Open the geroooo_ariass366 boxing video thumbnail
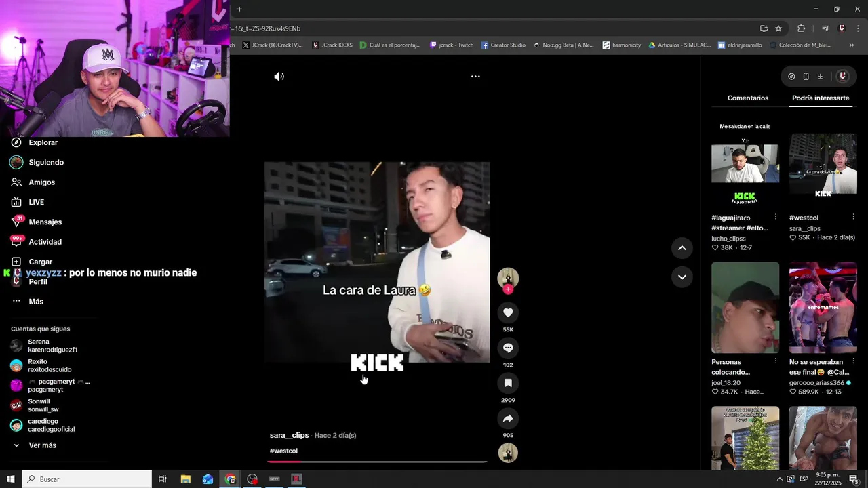Screen dimensions: 868x488 (x=823, y=308)
